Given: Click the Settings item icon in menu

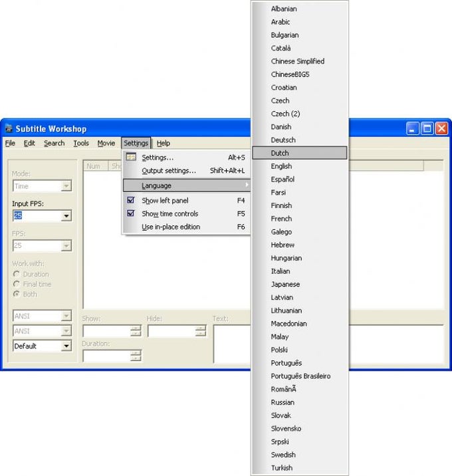Looking at the screenshot, I should [x=131, y=157].
